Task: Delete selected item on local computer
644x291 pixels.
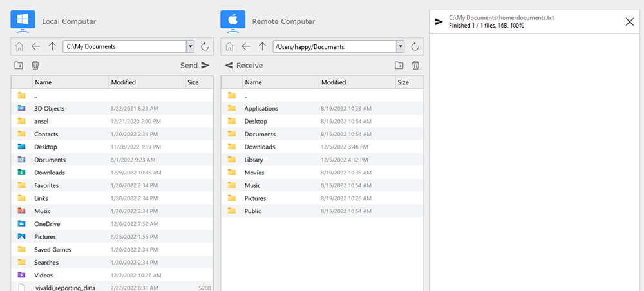Action: 35,65
